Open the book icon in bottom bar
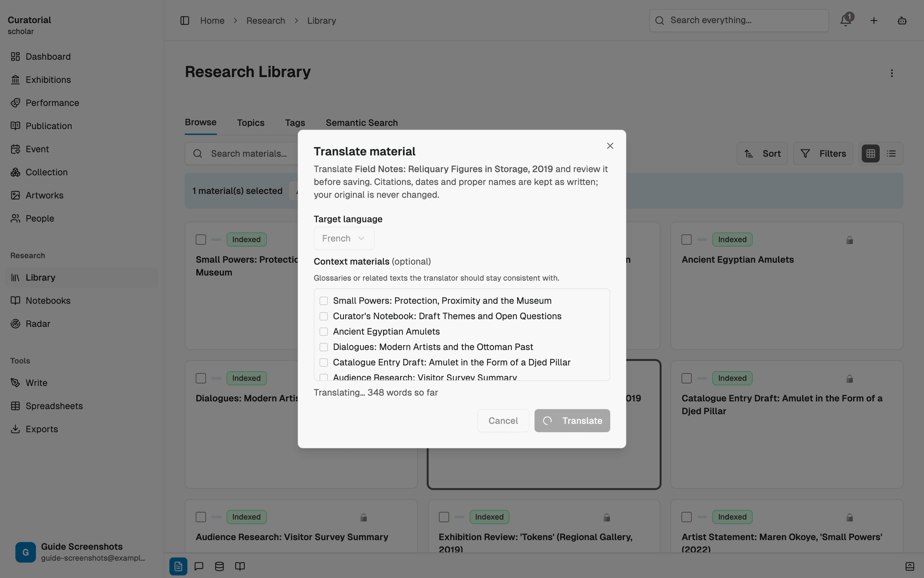The image size is (924, 578). coord(240,566)
